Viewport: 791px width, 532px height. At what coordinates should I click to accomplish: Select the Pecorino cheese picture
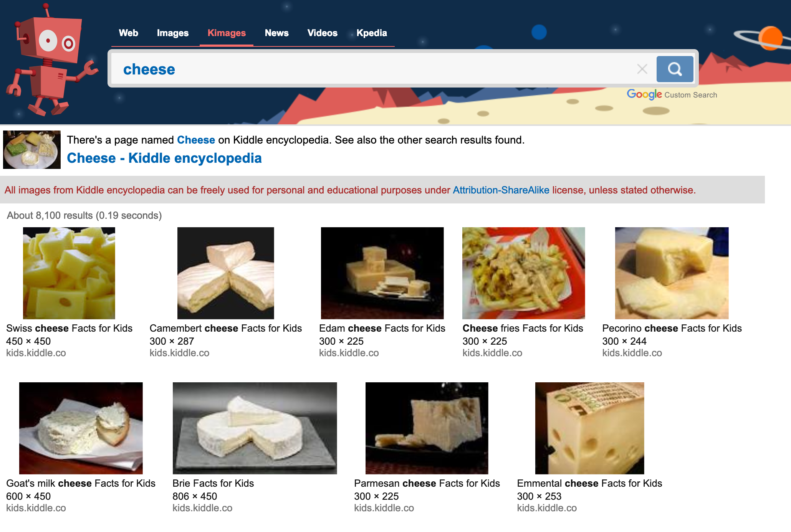coord(672,273)
